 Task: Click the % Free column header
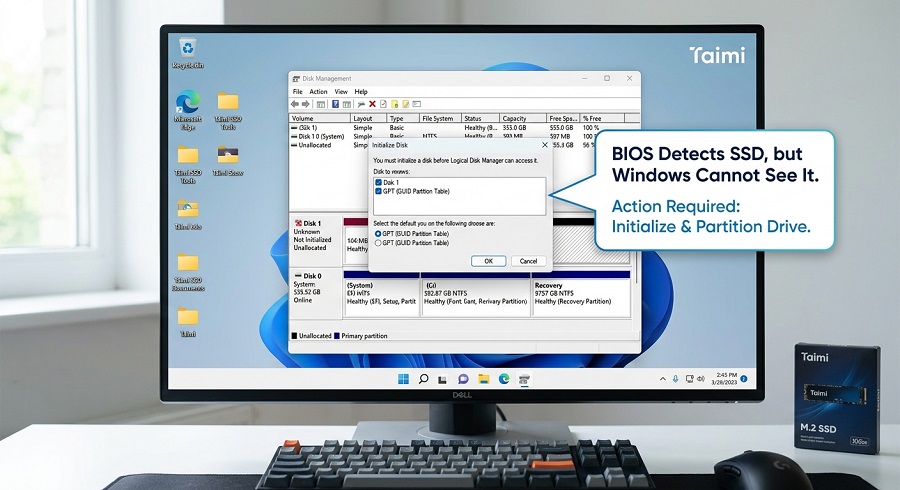[602, 118]
